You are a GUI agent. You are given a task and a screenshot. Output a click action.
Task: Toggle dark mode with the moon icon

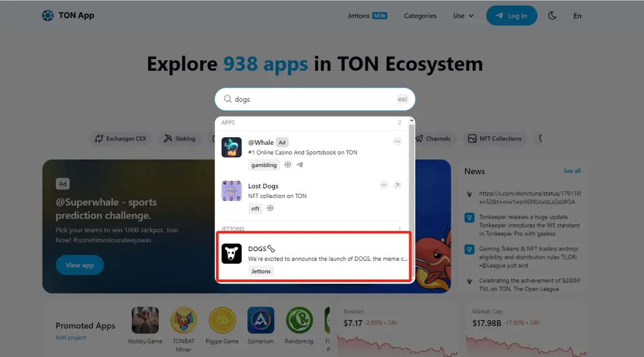[x=552, y=16]
